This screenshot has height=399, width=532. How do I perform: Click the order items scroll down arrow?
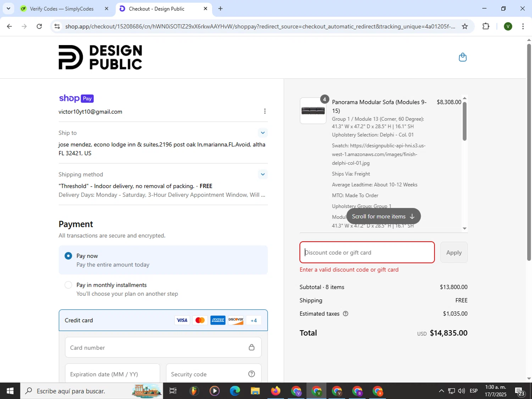[x=465, y=228]
